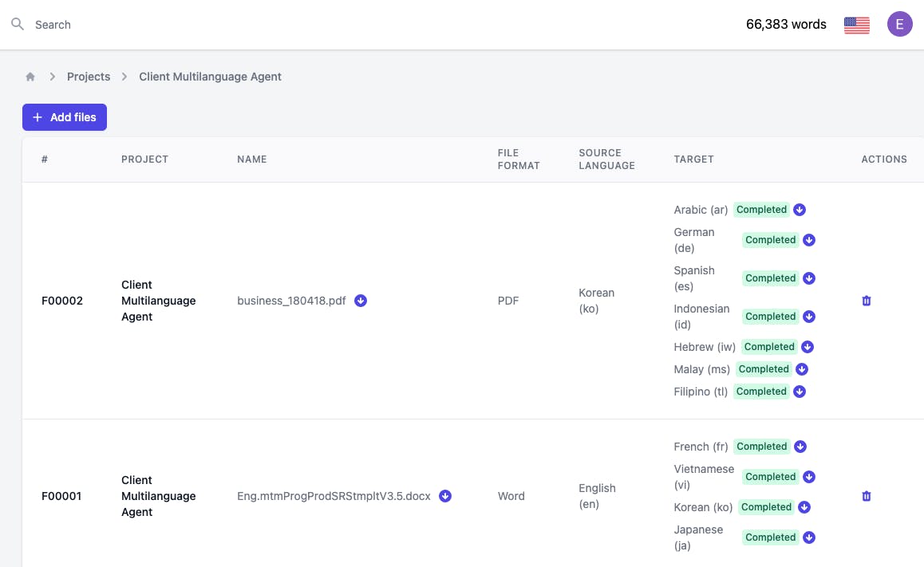Download Hebrew (iw) translation
This screenshot has height=567, width=924.
click(808, 347)
